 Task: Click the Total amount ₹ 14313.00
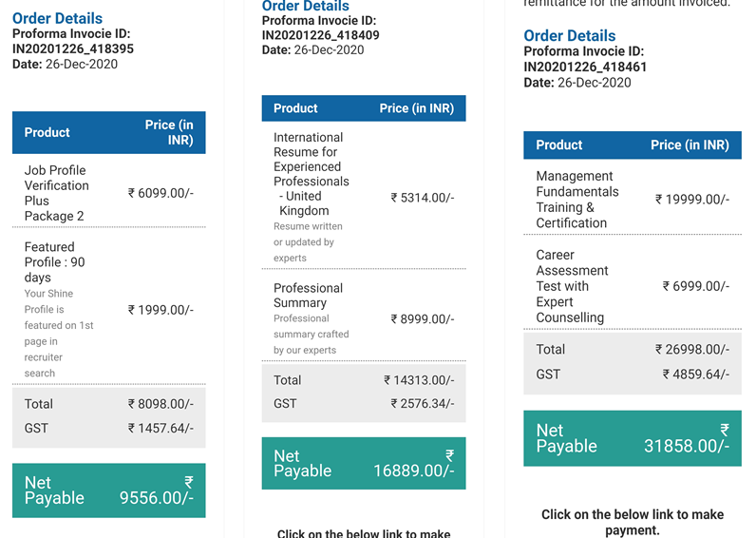click(419, 380)
